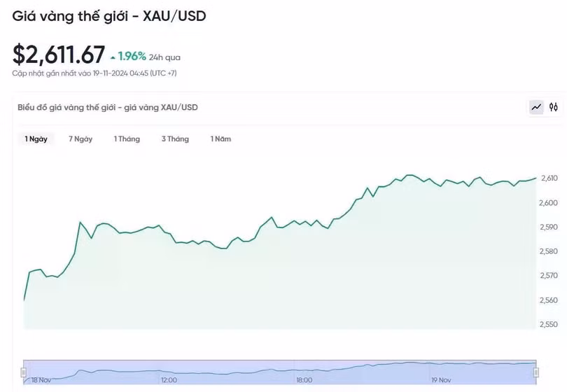
Task: Click the Biểu đồ giá vàng thế giới chart title
Action: pos(108,107)
